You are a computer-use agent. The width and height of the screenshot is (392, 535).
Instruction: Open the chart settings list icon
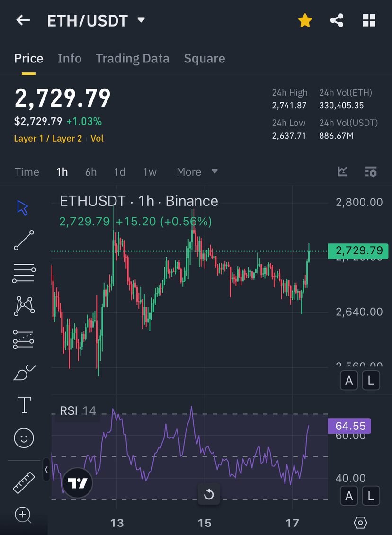click(x=371, y=171)
